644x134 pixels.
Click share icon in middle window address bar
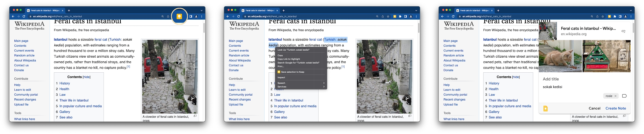[x=383, y=16]
